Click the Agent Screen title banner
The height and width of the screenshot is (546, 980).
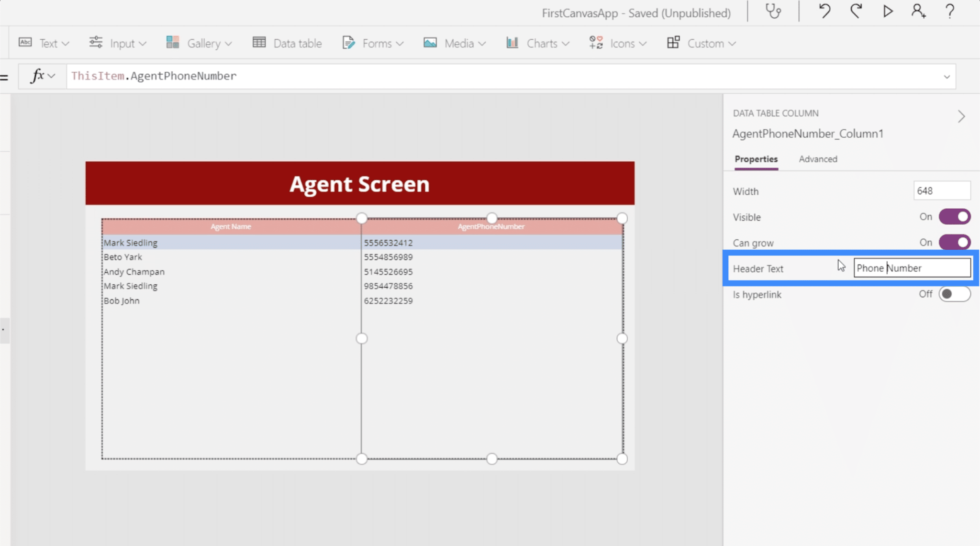[360, 183]
